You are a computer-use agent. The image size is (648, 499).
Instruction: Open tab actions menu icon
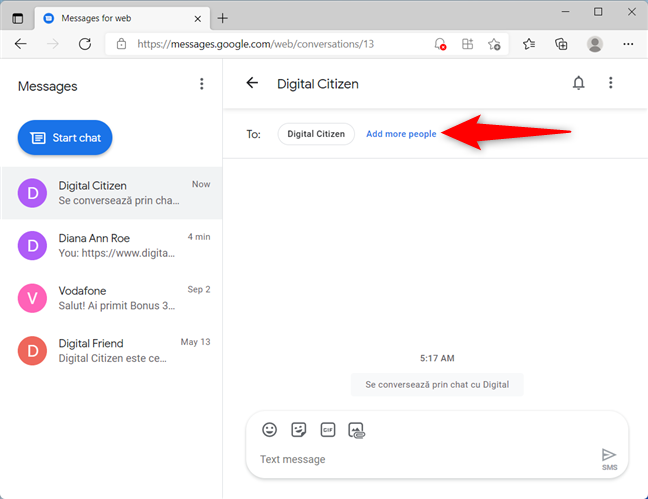[x=18, y=18]
